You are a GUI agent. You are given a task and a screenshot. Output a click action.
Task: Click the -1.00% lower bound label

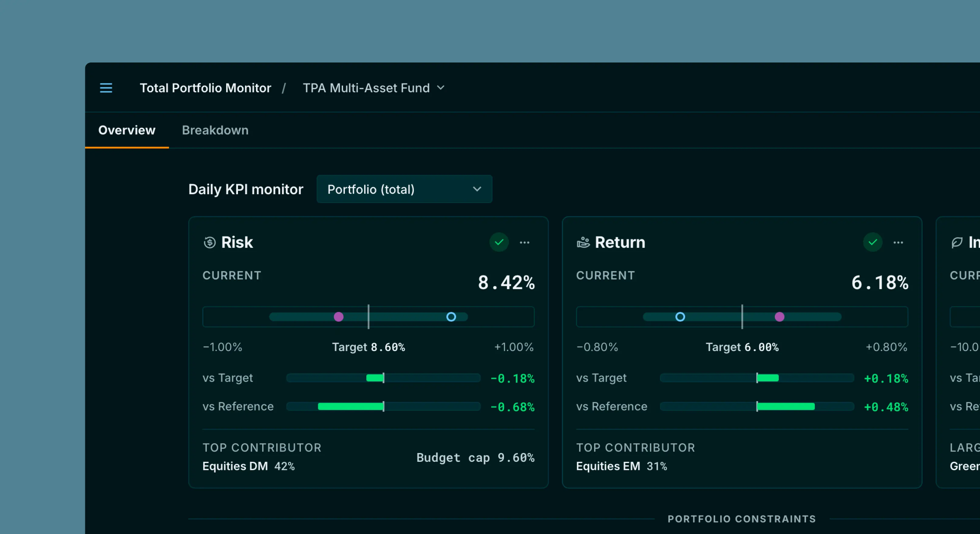pos(223,347)
